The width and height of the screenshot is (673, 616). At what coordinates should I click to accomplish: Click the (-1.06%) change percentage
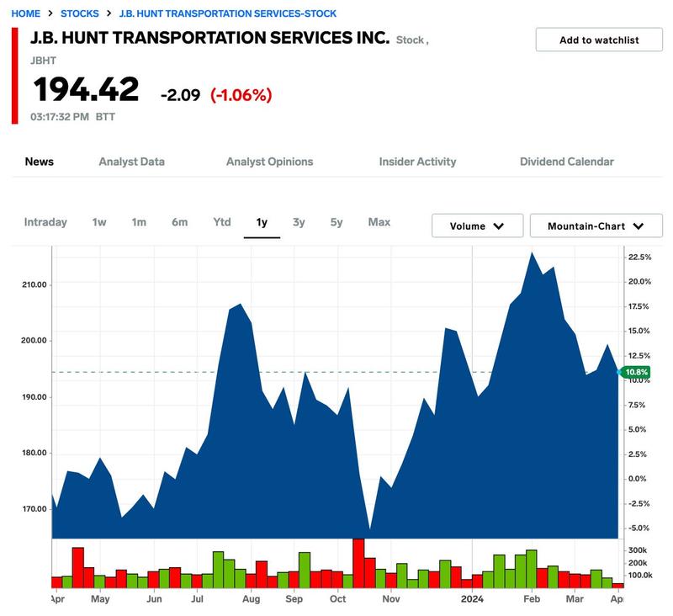(x=241, y=95)
